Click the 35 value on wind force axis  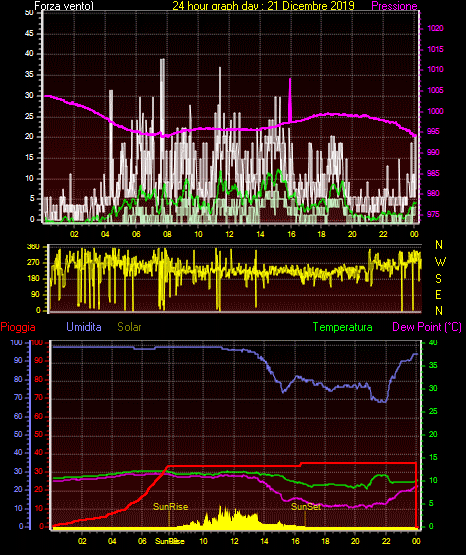tap(29, 75)
